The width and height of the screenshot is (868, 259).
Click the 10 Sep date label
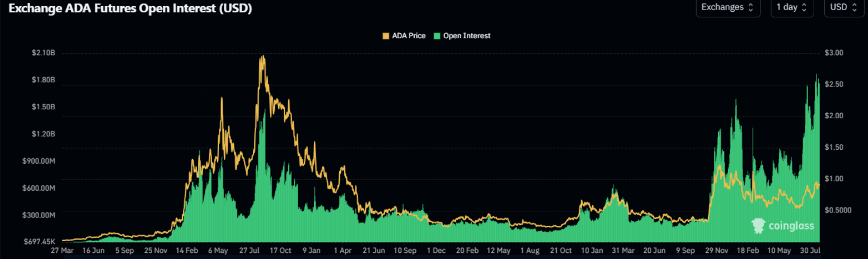click(x=405, y=251)
